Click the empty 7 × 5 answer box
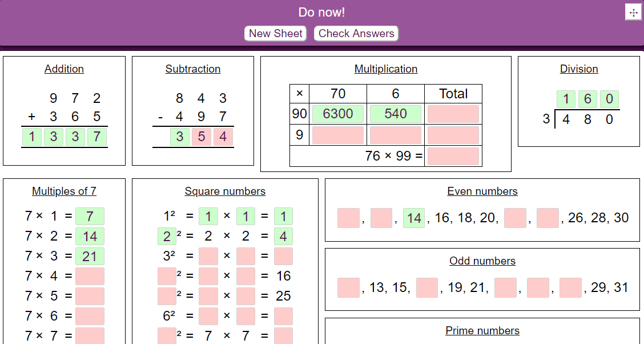This screenshot has height=344, width=644. tap(90, 296)
